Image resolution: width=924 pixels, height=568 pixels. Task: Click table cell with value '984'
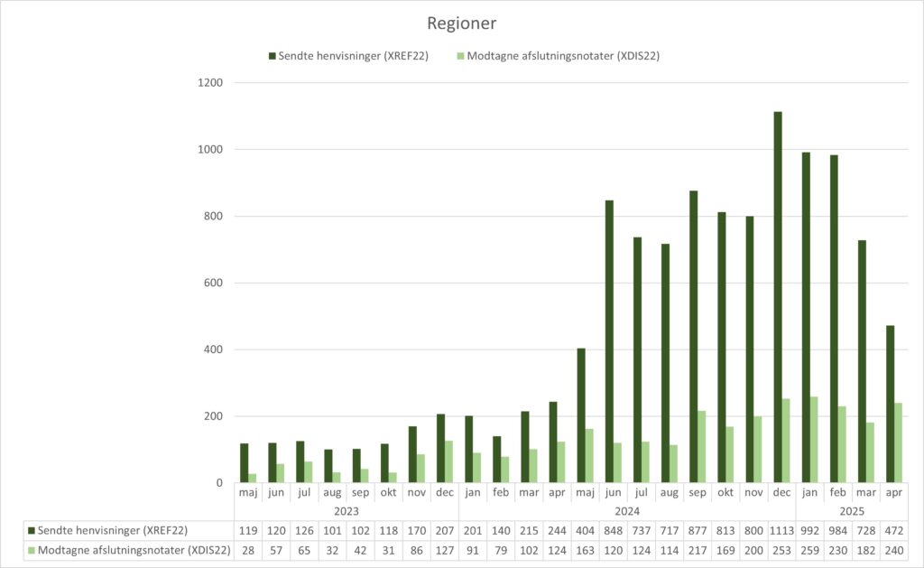point(838,531)
